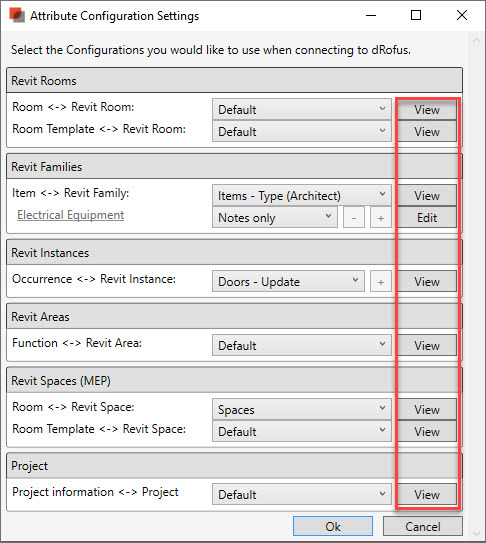Expand Function <-> Revit Area Default dropdown
This screenshot has width=486, height=543.
click(x=302, y=345)
